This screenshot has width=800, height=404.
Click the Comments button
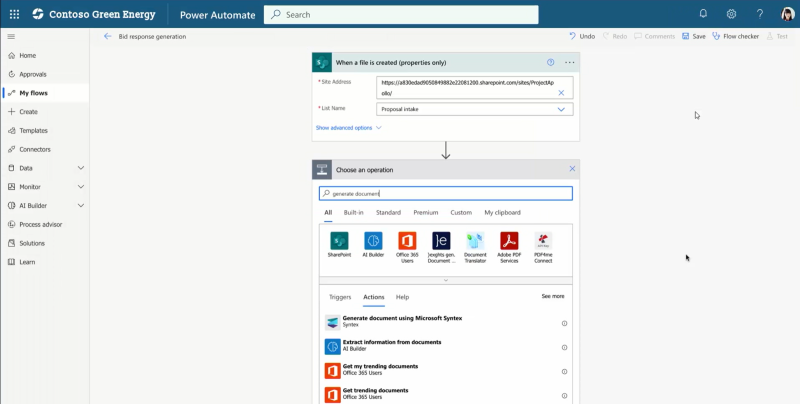pyautogui.click(x=655, y=36)
